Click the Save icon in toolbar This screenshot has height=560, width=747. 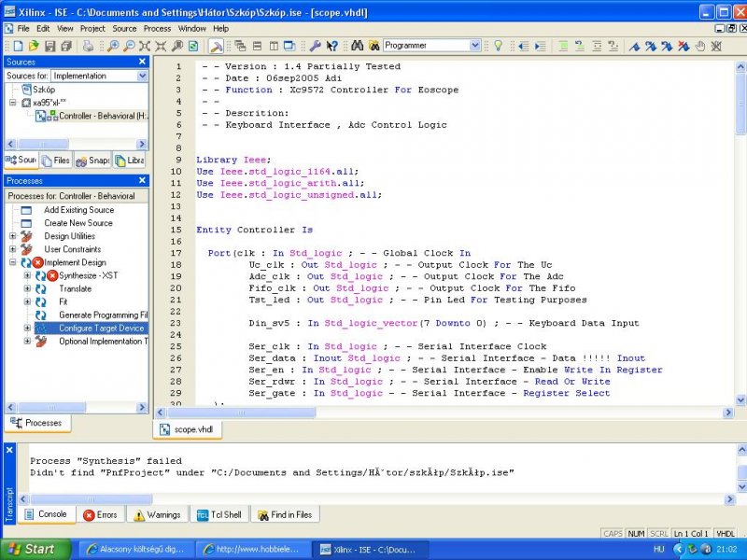(50, 46)
